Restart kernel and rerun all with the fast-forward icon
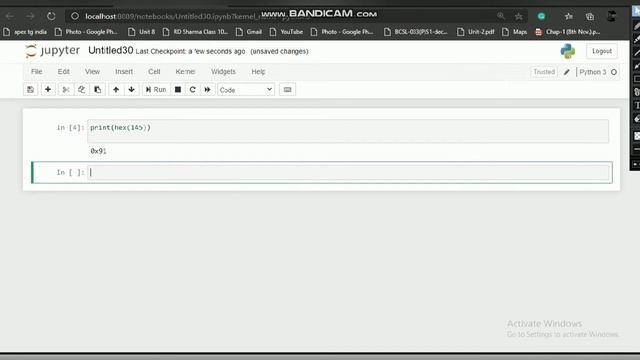 point(207,89)
